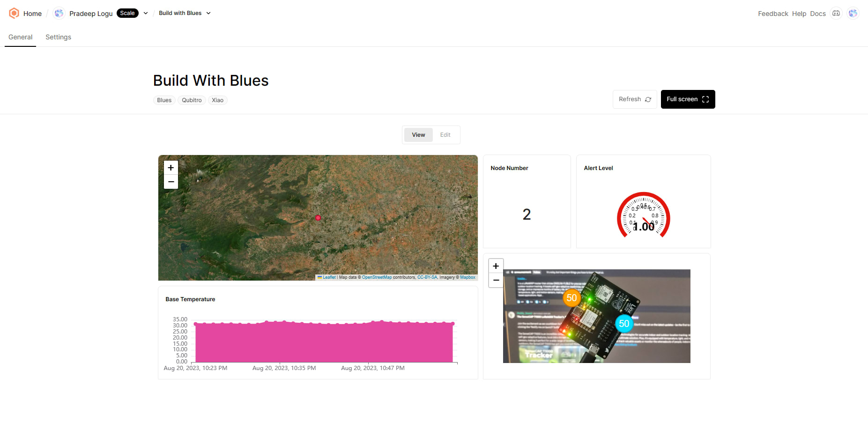Click the Discord community icon
868x430 pixels.
tap(836, 13)
